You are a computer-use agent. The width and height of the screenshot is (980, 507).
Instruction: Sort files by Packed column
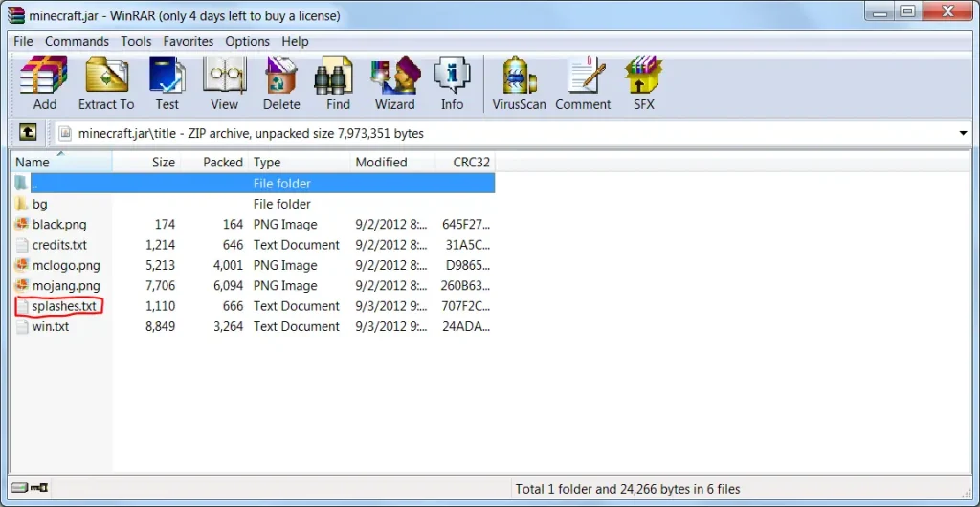[x=215, y=163]
